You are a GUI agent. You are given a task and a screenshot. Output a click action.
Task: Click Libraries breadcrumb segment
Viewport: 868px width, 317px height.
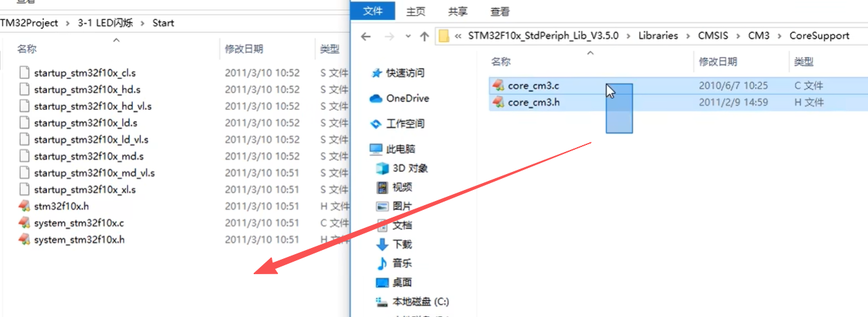(x=658, y=36)
